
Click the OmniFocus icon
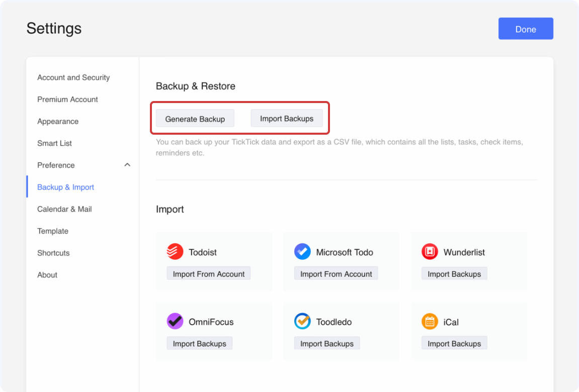(175, 322)
